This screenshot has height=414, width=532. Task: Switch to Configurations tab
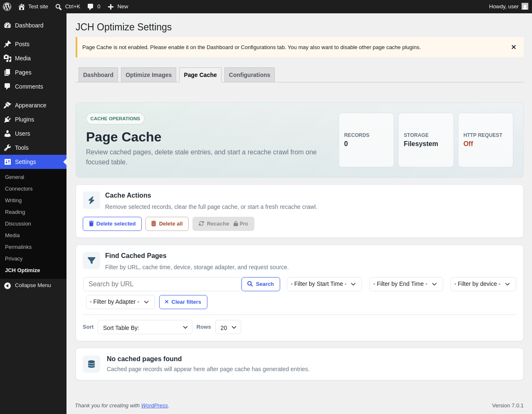249,75
